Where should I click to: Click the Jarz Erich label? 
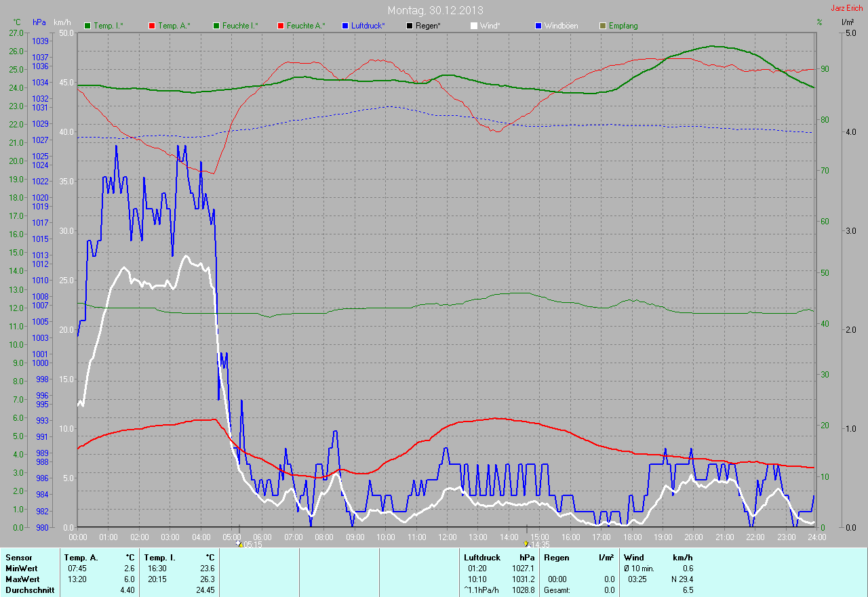(846, 8)
